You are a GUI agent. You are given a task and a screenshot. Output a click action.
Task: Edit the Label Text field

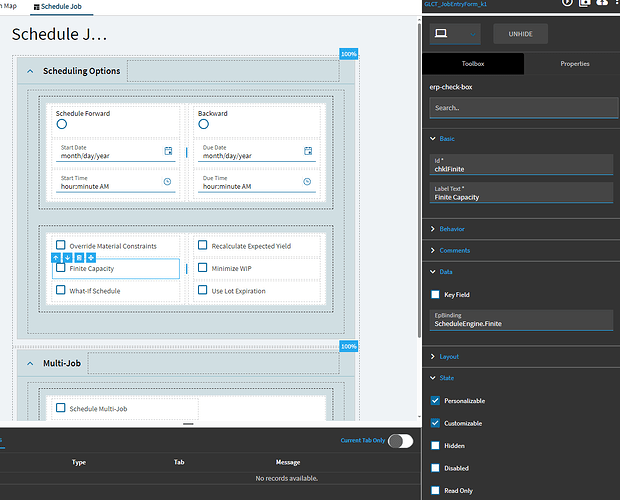pyautogui.click(x=521, y=193)
